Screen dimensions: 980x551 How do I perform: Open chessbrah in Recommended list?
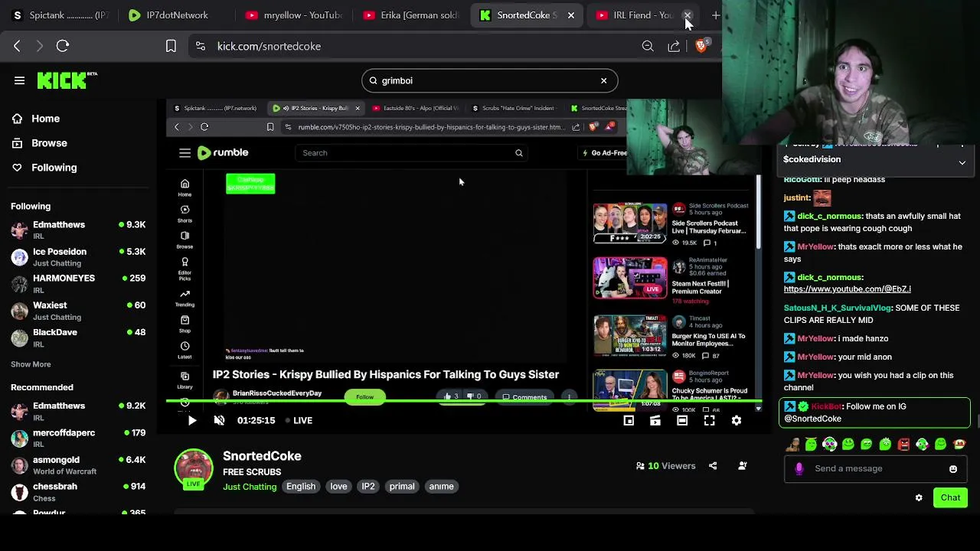[x=78, y=492]
